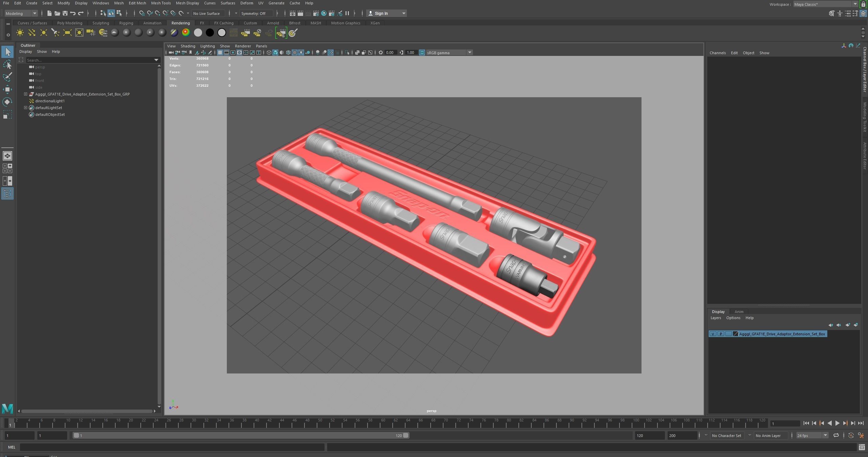
Task: Open the Workspace Maya Classic dropdown
Action: point(825,4)
